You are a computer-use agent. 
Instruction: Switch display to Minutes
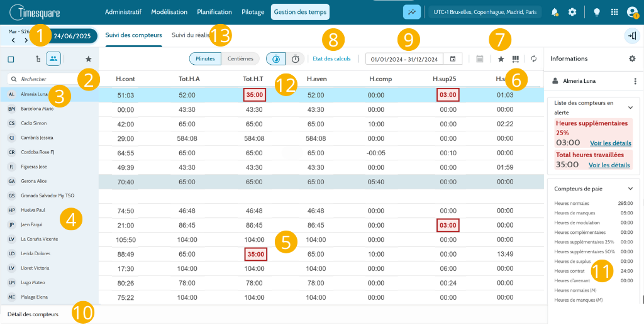pyautogui.click(x=205, y=58)
